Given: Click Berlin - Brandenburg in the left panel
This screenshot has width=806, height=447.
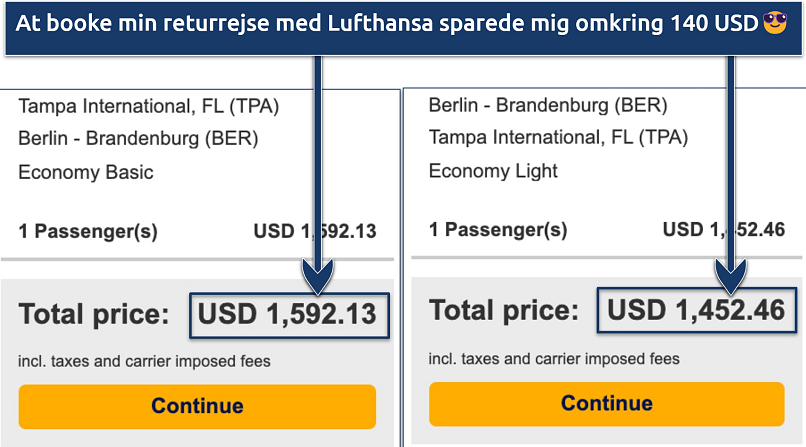Looking at the screenshot, I should click(138, 138).
